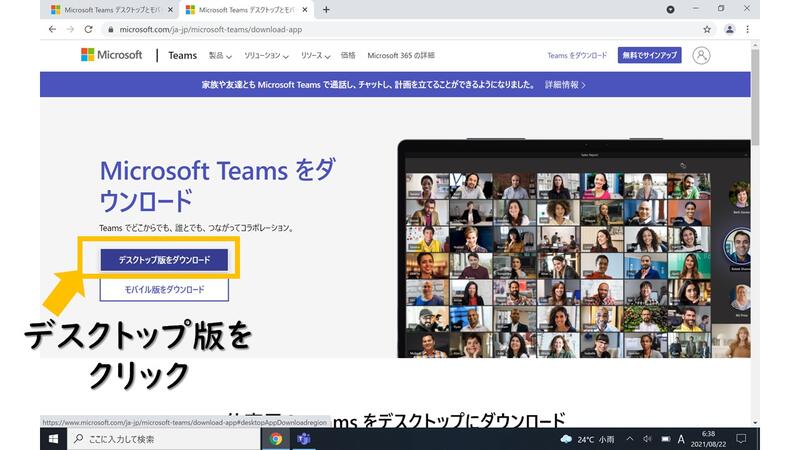Screen dimensions: 800x450
Task: Bookmark this page with the star icon
Action: click(x=707, y=29)
